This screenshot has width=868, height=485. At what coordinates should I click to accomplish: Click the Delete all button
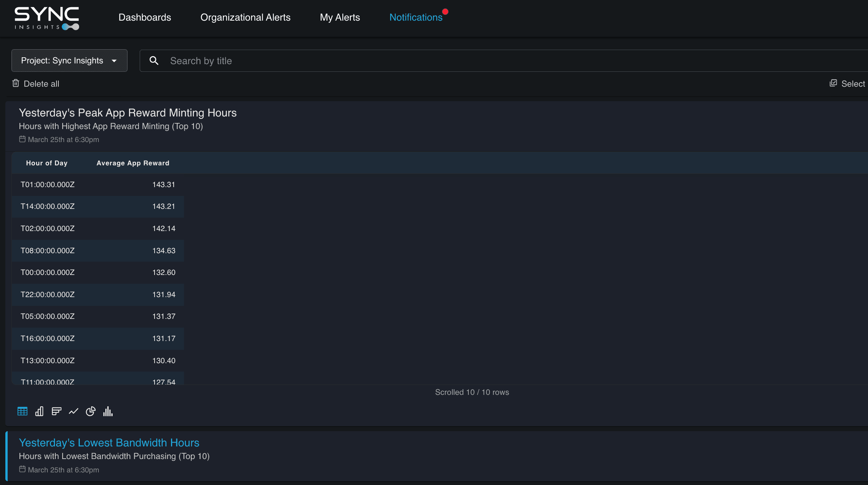point(35,83)
